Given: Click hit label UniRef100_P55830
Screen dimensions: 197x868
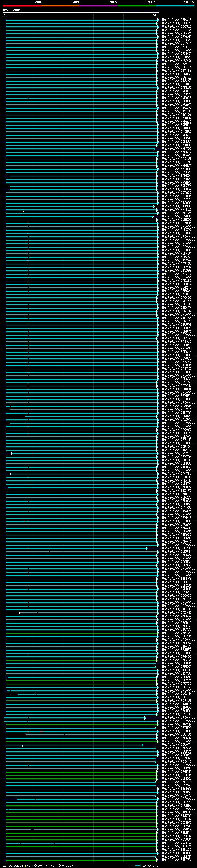Looking at the screenshot, I should tap(176, 840).
